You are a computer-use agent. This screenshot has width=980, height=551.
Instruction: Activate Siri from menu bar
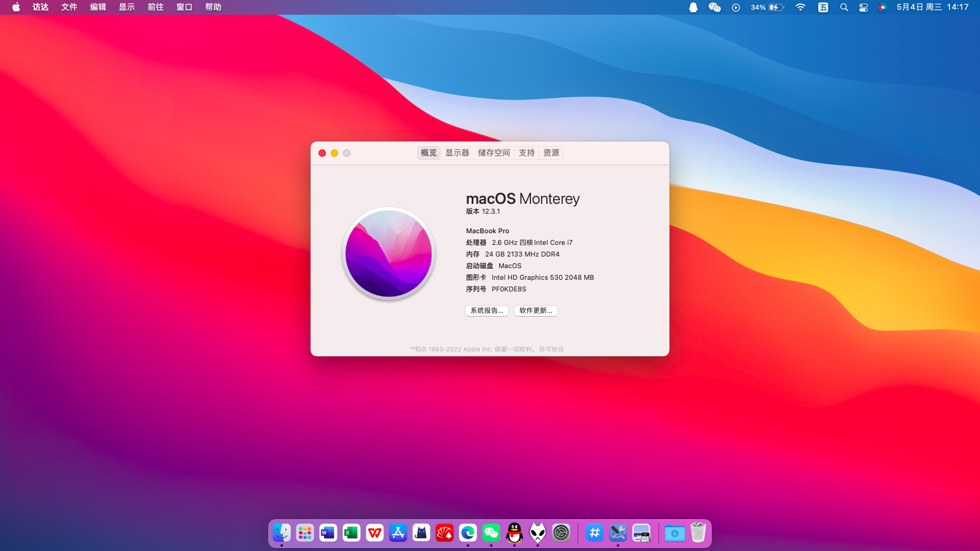click(x=883, y=7)
